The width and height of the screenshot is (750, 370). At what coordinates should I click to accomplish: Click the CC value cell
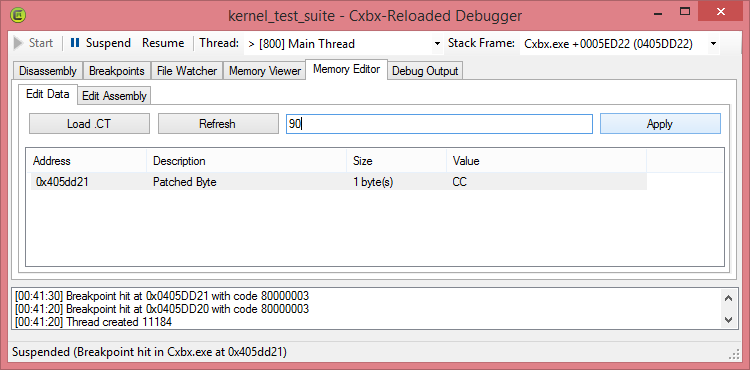(x=459, y=182)
